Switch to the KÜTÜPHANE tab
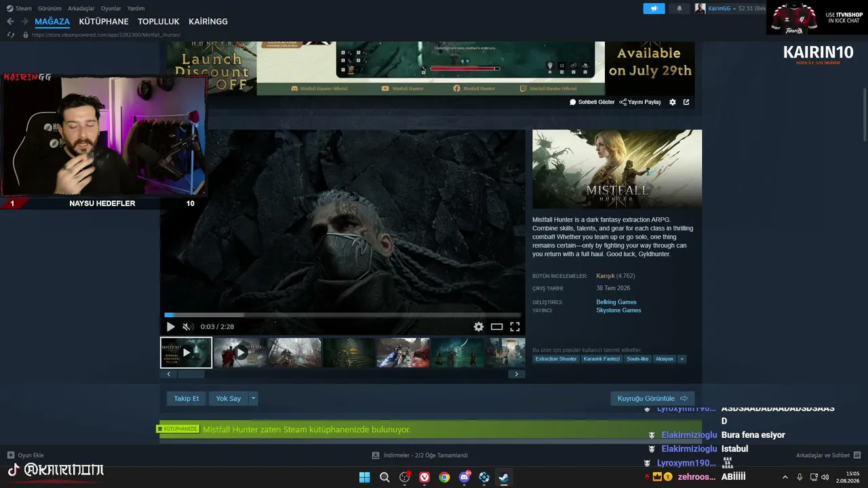 104,22
